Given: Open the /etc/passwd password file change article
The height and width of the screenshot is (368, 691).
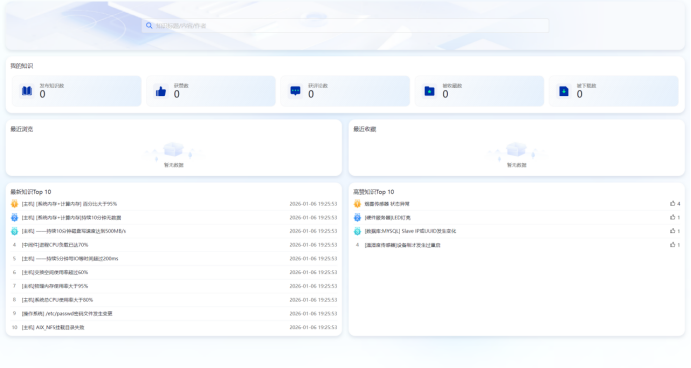Looking at the screenshot, I should (x=67, y=313).
